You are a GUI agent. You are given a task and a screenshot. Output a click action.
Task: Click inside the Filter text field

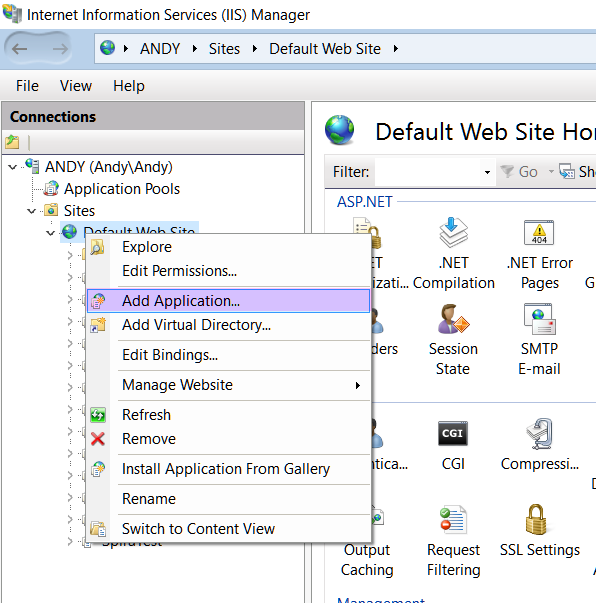[x=428, y=172]
